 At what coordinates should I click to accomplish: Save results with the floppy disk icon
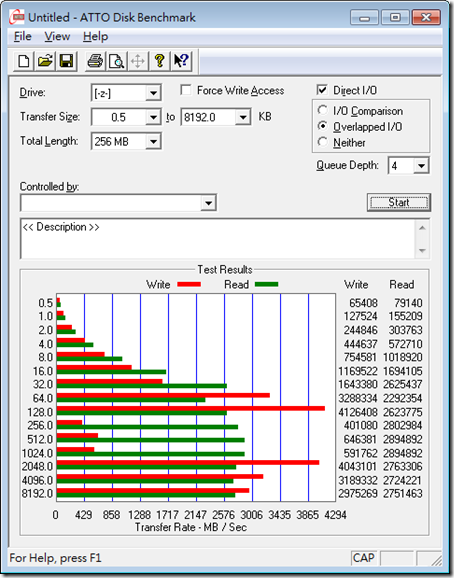(x=66, y=61)
